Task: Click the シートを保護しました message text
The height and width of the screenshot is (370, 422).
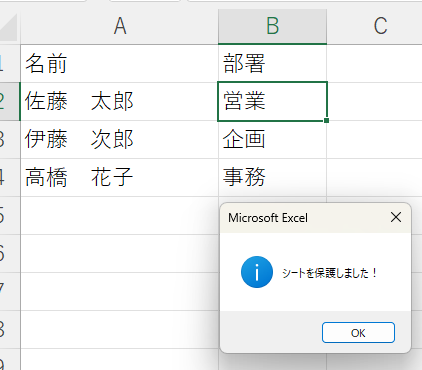Action: pos(329,273)
